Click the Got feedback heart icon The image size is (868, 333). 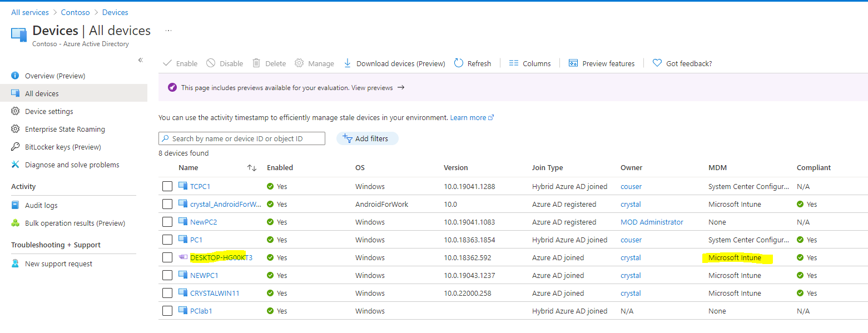(x=657, y=63)
